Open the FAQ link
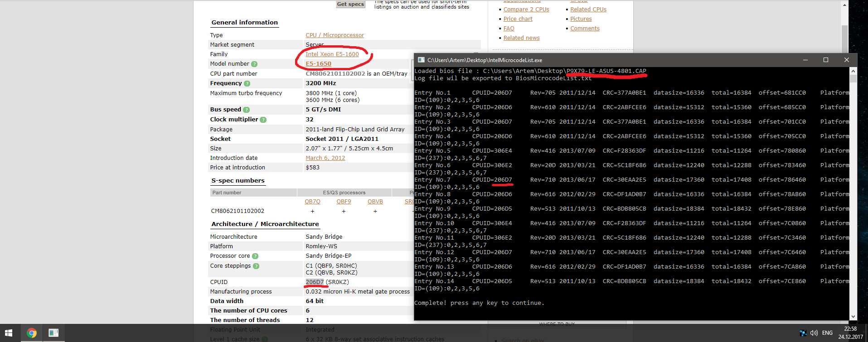The width and height of the screenshot is (868, 342). [x=509, y=29]
